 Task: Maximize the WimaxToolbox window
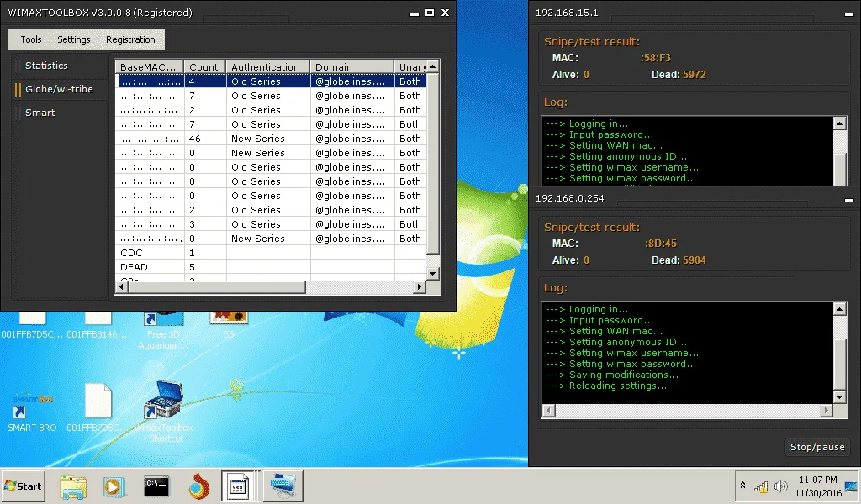click(x=430, y=13)
